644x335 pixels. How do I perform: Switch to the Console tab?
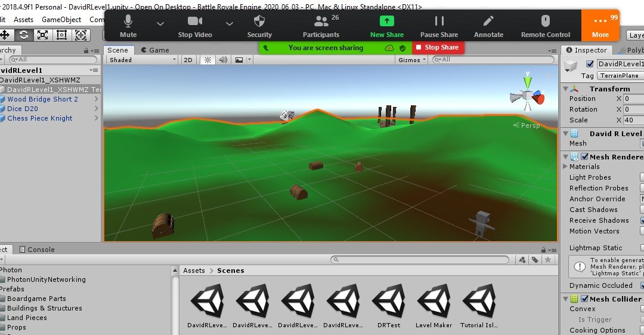[x=37, y=250]
